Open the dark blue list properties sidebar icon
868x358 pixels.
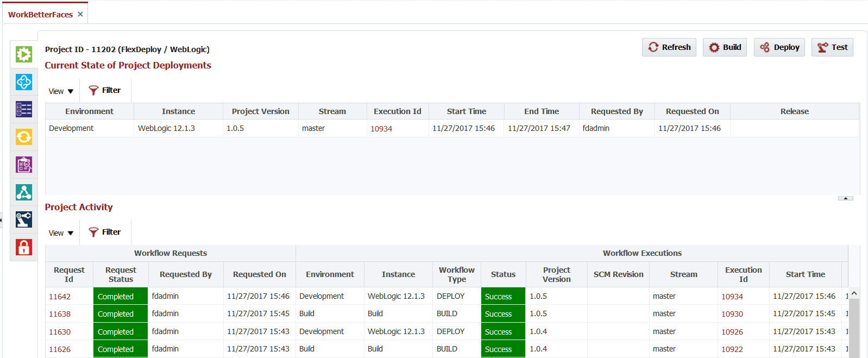[x=24, y=109]
